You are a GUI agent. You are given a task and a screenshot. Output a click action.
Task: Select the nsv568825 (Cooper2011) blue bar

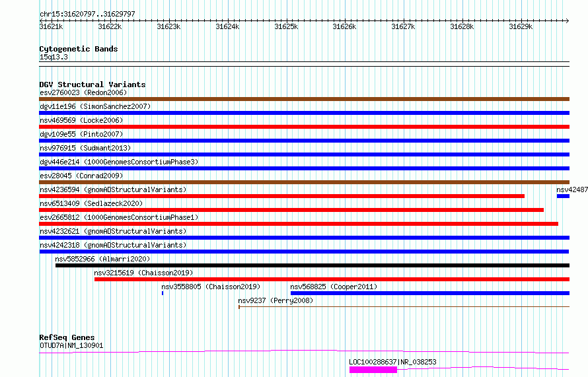pos(430,293)
